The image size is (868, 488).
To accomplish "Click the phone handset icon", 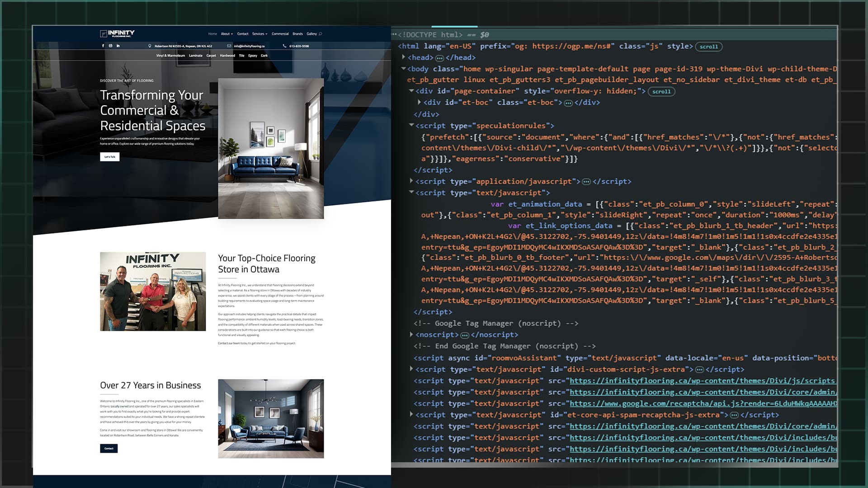I will tap(284, 46).
